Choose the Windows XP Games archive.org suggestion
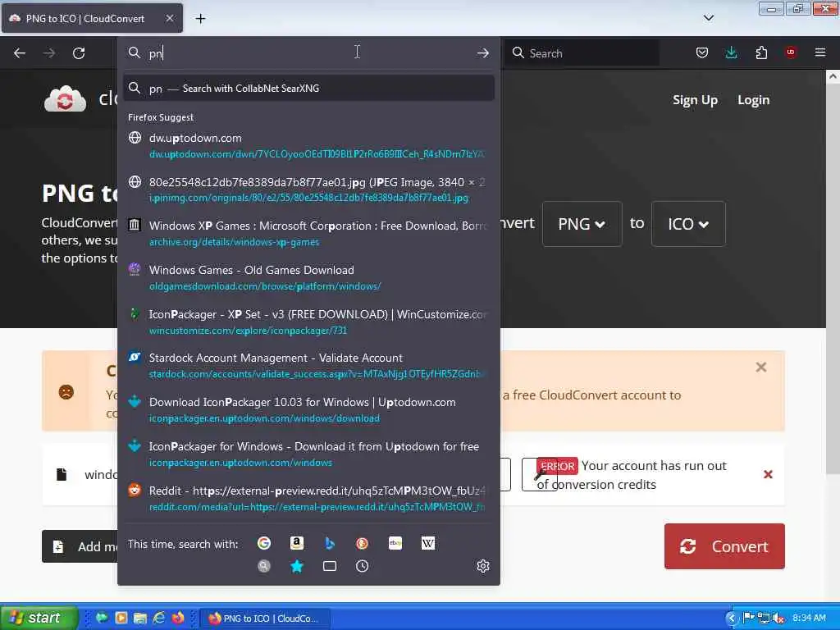Viewport: 840px width, 630px height. click(308, 234)
